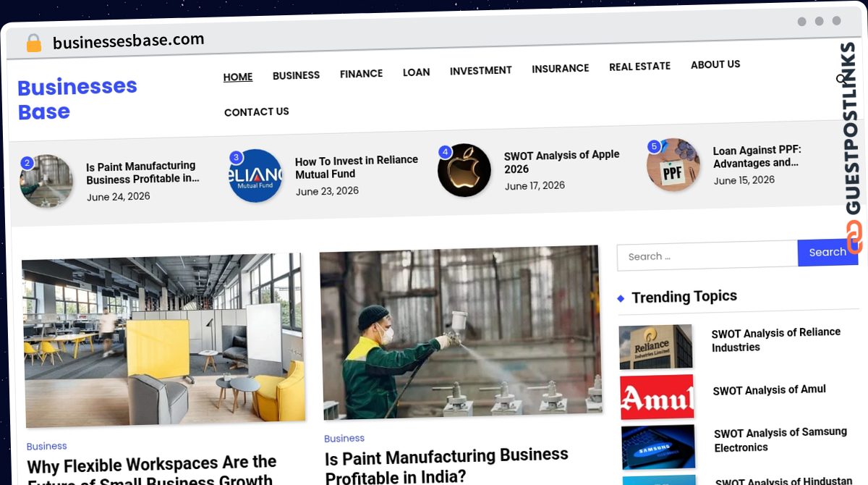Visit the About Us page
Viewport: 868px width, 485px height.
[x=715, y=64]
